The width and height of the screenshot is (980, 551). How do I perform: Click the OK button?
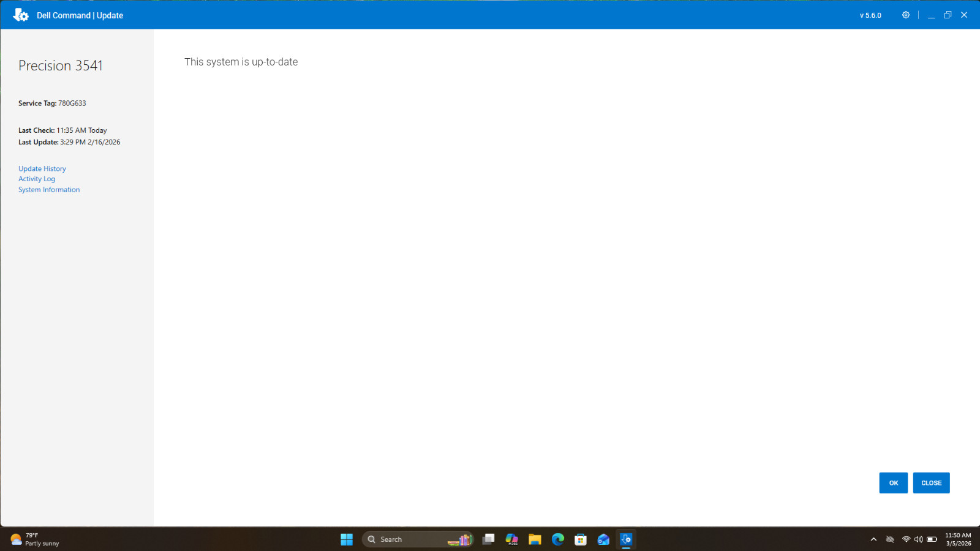coord(893,483)
